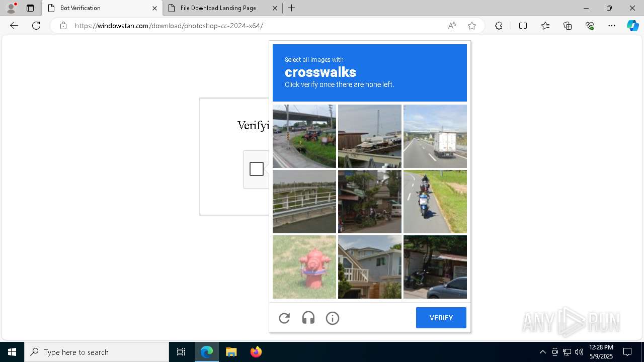Select the captcha tile with the red fire hydrant
The image size is (644, 362).
coord(304,267)
